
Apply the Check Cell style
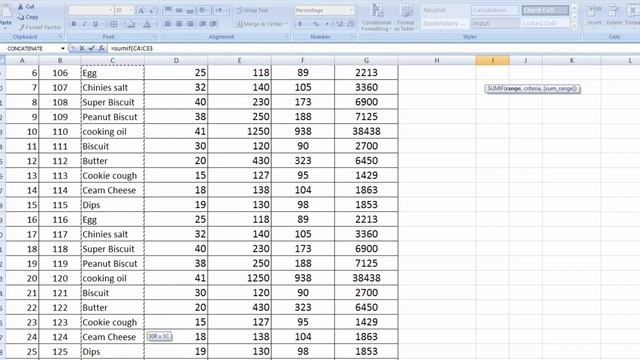click(545, 10)
